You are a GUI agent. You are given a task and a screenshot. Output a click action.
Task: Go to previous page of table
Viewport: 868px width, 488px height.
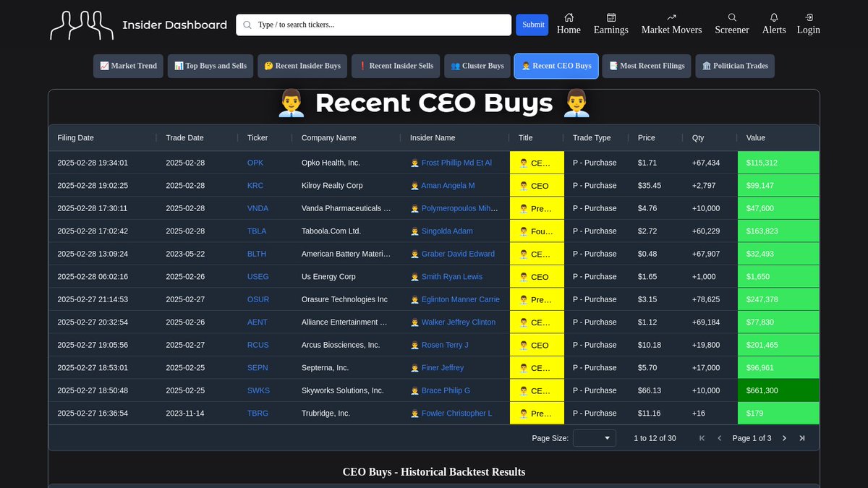coord(720,438)
